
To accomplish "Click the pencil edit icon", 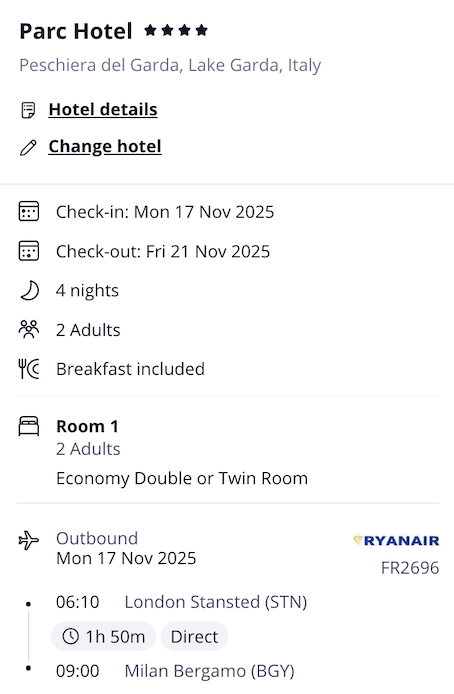I will coord(28,148).
